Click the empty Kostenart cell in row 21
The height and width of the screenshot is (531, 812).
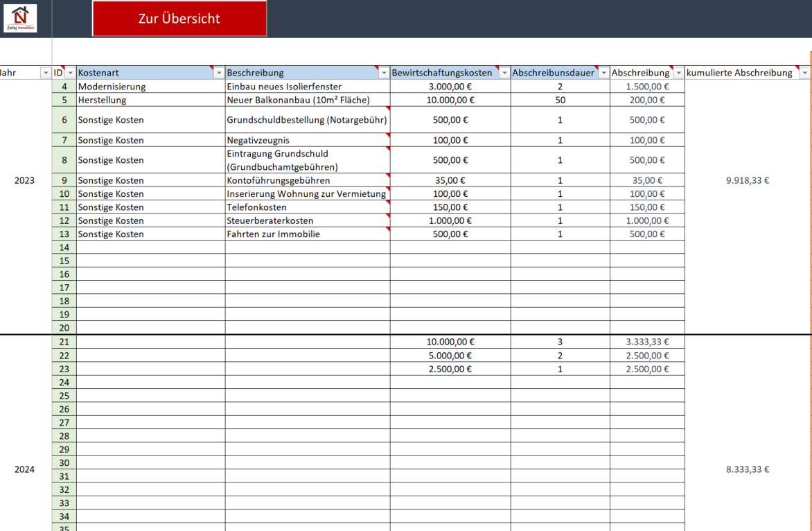(150, 342)
